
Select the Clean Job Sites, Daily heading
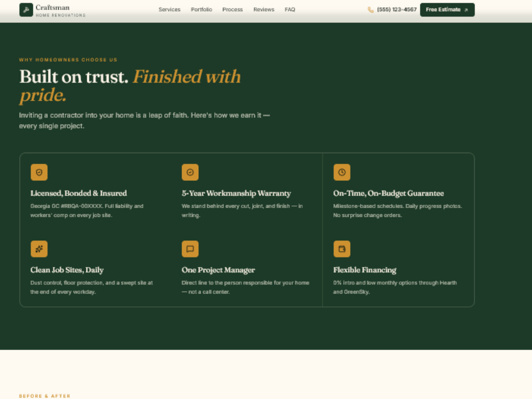pyautogui.click(x=67, y=270)
